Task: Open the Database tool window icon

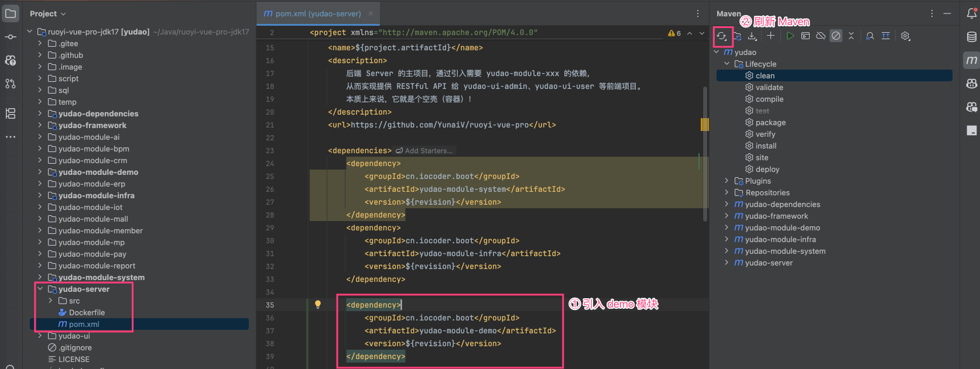Action: [x=971, y=37]
